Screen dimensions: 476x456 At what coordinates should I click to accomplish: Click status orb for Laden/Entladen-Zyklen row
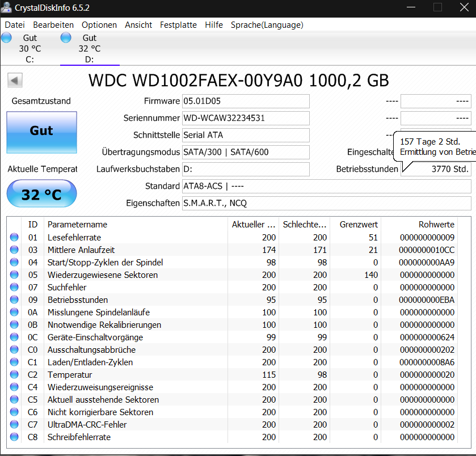click(14, 362)
